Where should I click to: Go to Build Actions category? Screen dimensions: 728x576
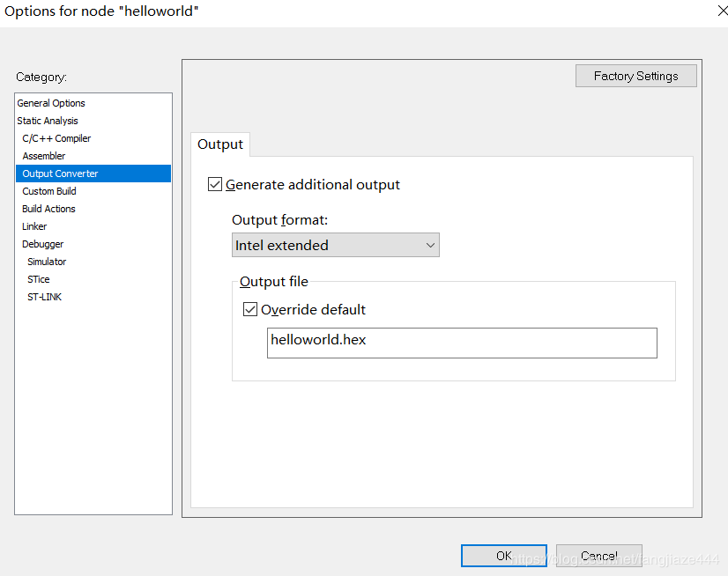[48, 209]
